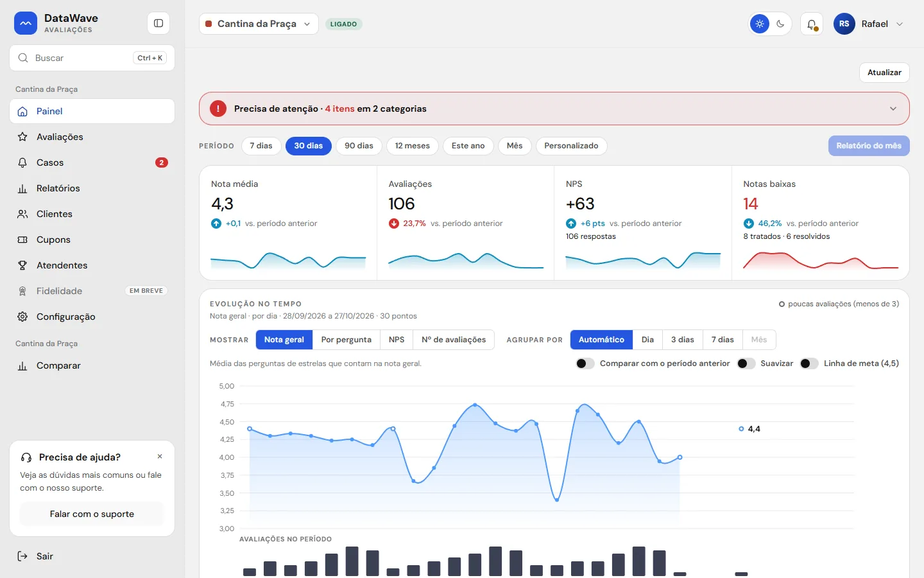Click the Notas baixas value 14

pos(751,204)
